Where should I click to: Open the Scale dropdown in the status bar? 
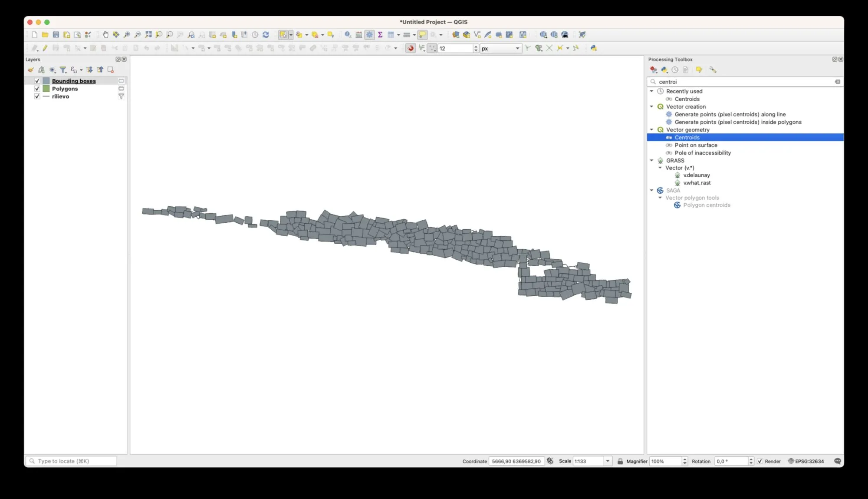point(608,461)
